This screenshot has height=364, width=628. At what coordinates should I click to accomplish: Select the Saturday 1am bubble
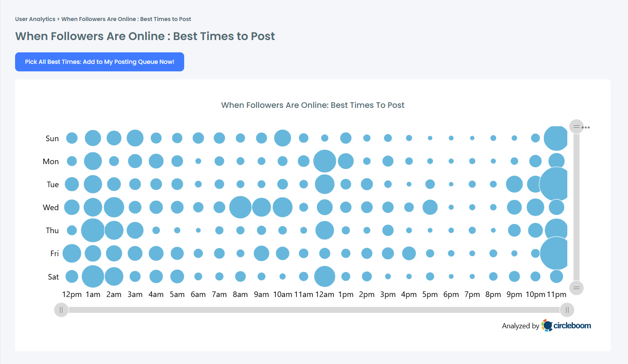tap(93, 276)
